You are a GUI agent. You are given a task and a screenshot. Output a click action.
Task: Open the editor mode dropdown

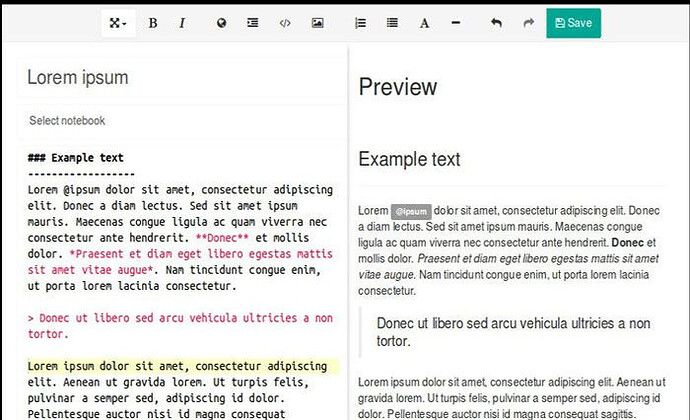pos(118,23)
